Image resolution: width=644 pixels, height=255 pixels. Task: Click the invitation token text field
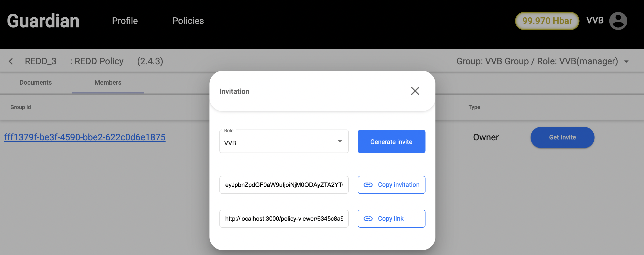pos(284,185)
